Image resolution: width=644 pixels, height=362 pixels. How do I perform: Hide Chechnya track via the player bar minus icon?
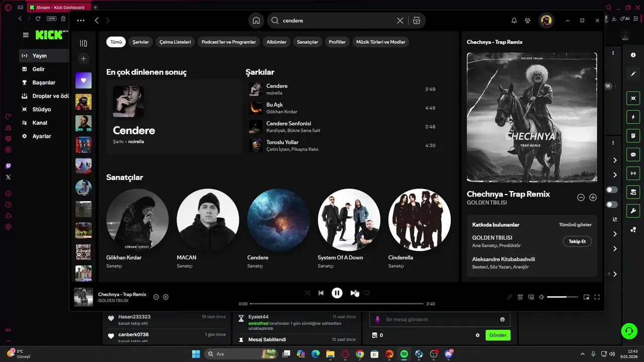pos(156,297)
